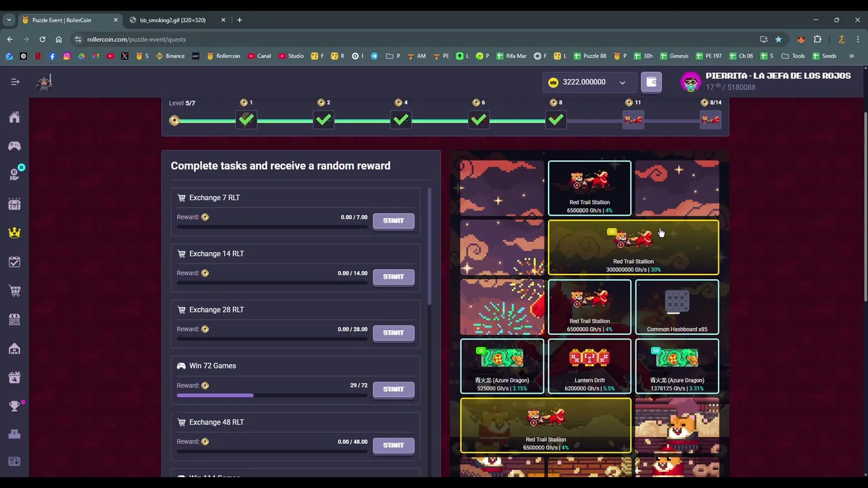This screenshot has height=488, width=868.
Task: Bookmark page with star icon
Action: coord(778,39)
